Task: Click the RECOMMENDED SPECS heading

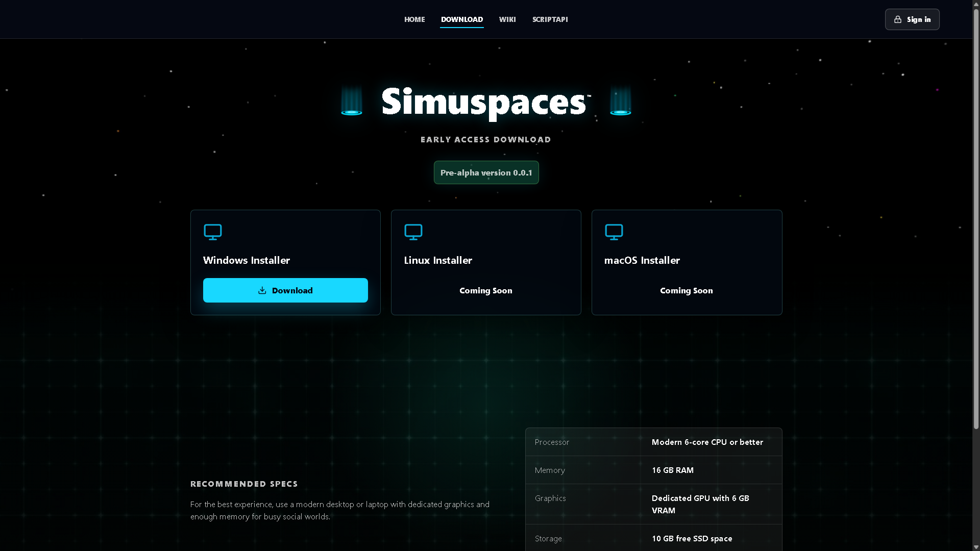Action: [244, 484]
